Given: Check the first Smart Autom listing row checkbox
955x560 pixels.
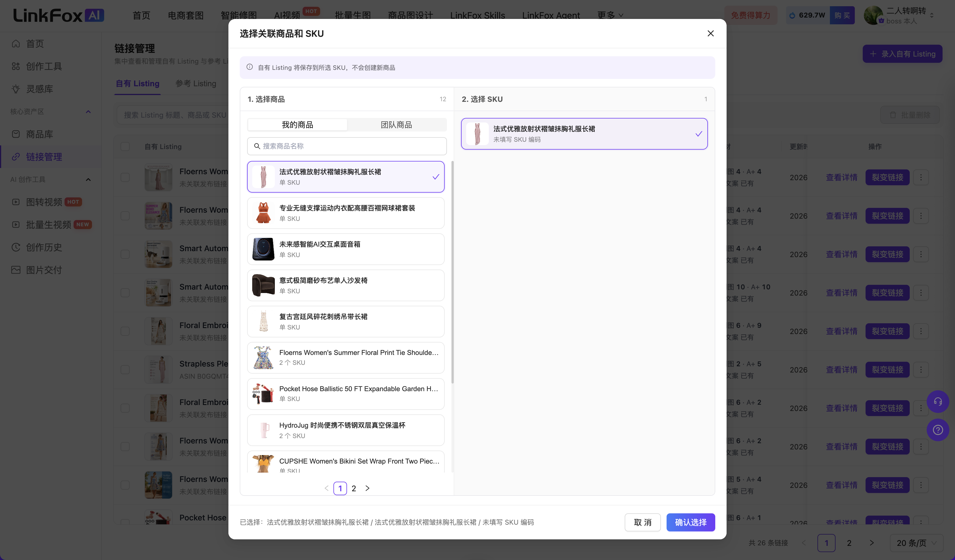Looking at the screenshot, I should (x=125, y=254).
